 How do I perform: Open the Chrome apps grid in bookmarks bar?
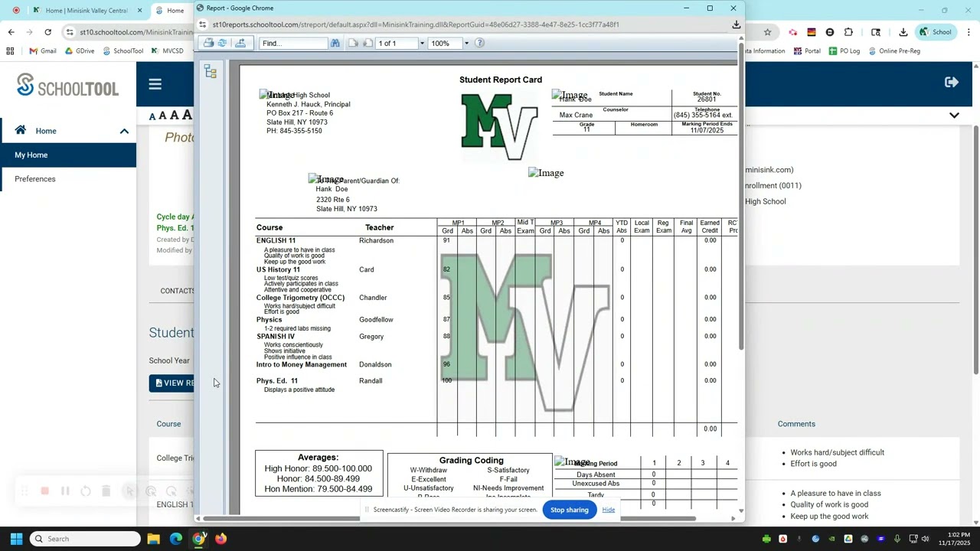click(x=10, y=51)
